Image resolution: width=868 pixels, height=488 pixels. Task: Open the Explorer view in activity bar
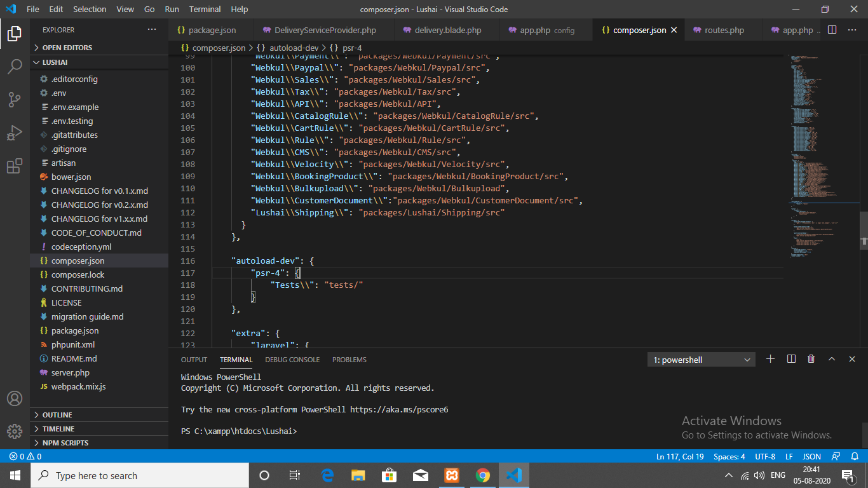(x=15, y=34)
